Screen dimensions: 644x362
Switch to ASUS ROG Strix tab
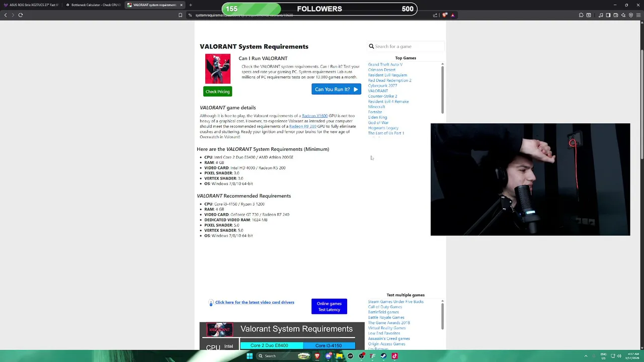(x=31, y=5)
